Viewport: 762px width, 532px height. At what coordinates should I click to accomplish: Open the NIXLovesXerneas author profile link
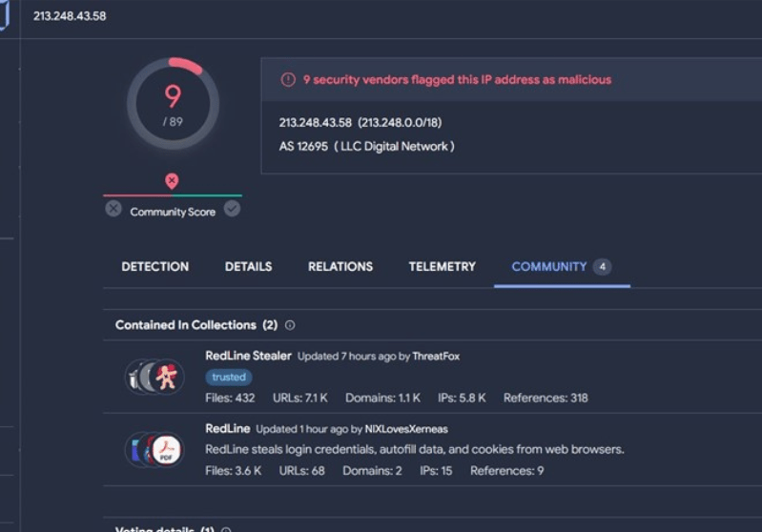pyautogui.click(x=405, y=429)
